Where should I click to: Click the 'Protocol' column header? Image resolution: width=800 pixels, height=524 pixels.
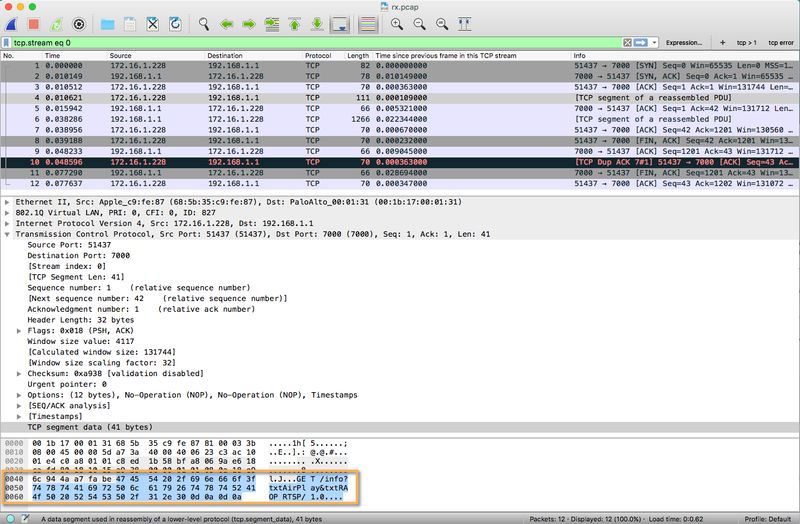pos(318,55)
